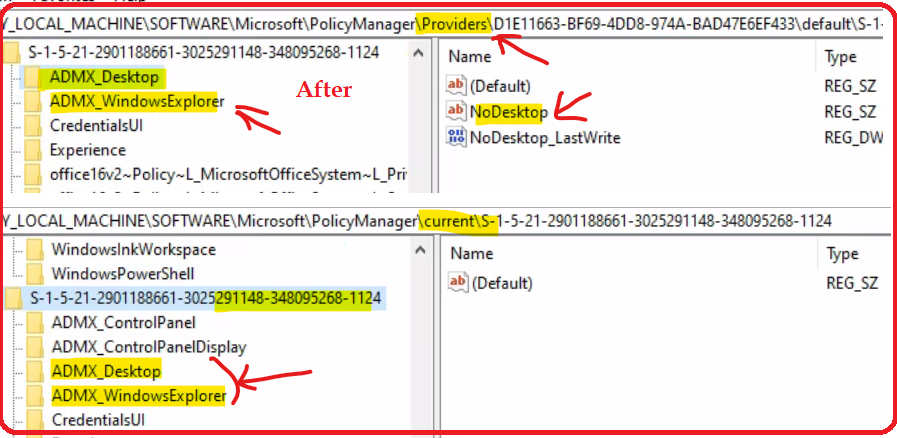
Task: Click the scroll-up arrow of the current window tree
Action: point(419,250)
